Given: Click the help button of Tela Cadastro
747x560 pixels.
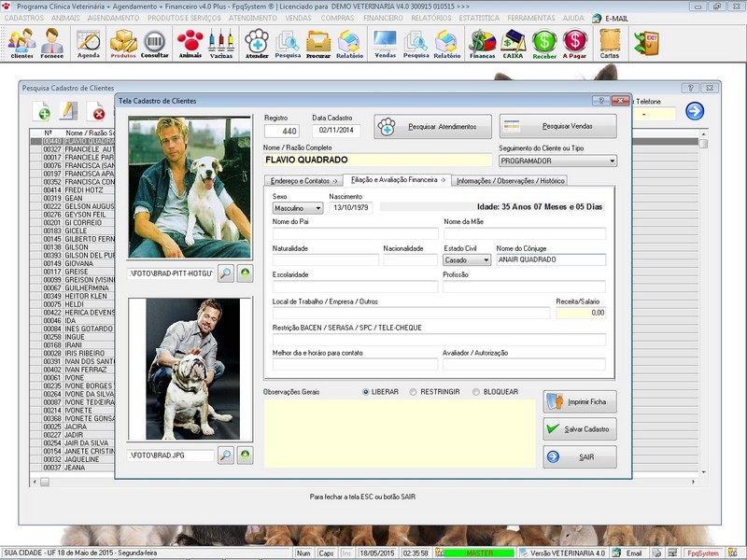Looking at the screenshot, I should [600, 101].
